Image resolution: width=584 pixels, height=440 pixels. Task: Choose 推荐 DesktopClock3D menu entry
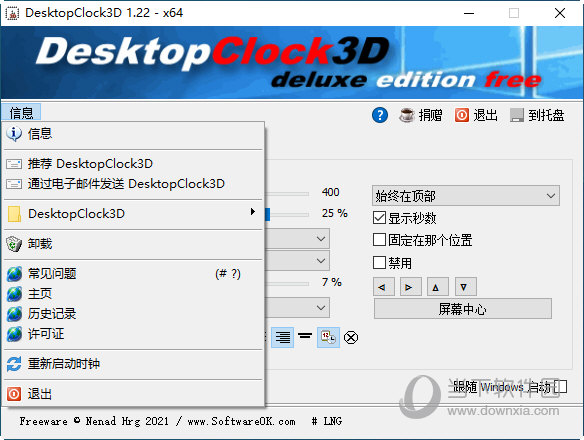134,164
